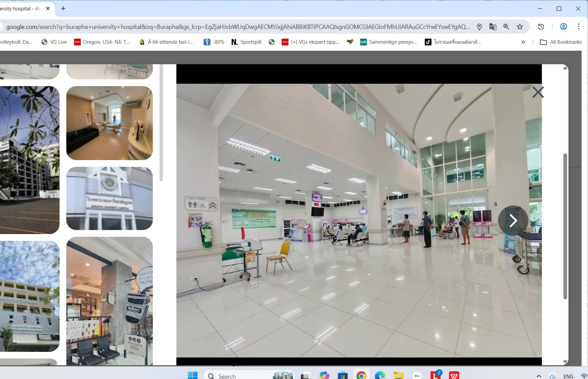Click the location pin icon in address bar

point(479,27)
